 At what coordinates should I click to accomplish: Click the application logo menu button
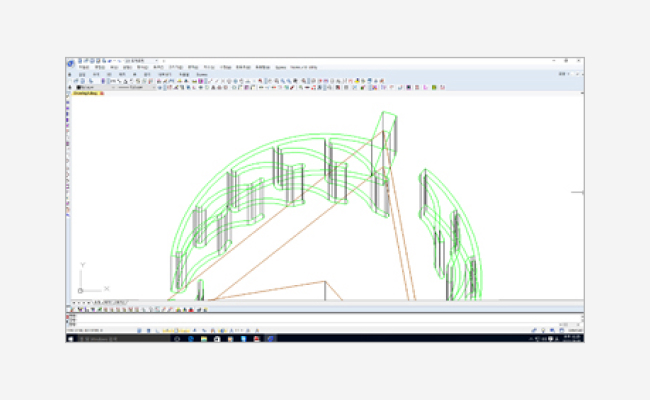(x=71, y=64)
